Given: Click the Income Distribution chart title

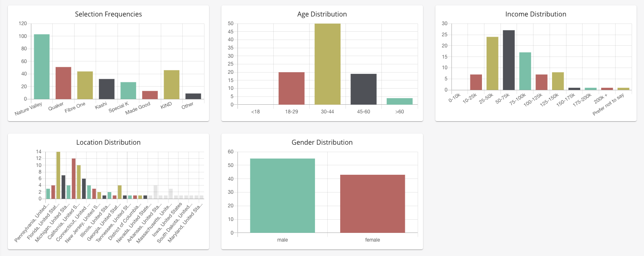Looking at the screenshot, I should click(x=536, y=14).
